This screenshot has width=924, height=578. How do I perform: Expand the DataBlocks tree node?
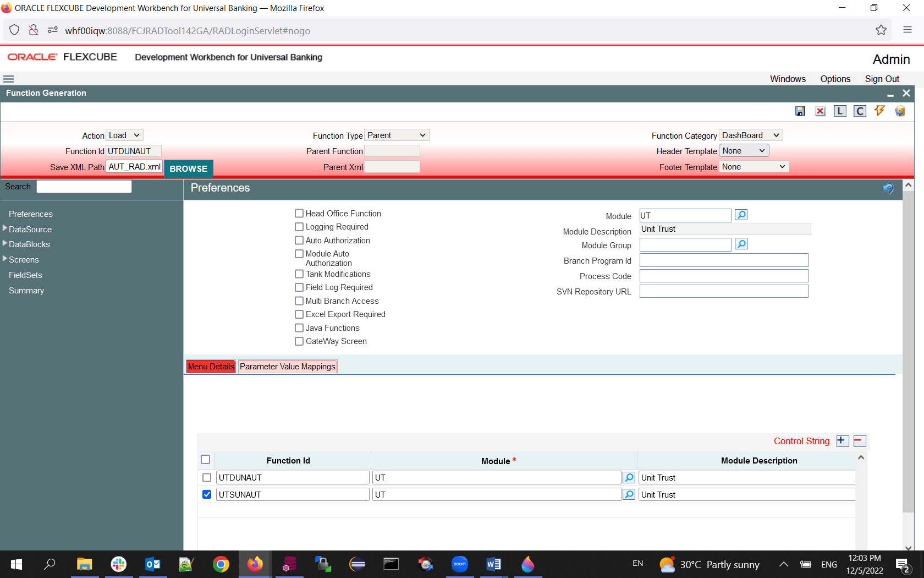(5, 243)
